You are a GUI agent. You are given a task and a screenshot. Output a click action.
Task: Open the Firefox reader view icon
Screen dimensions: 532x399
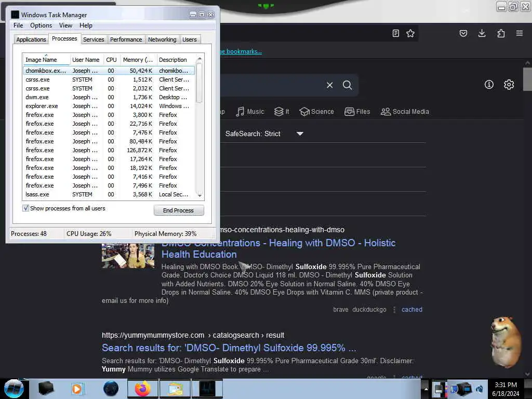(395, 33)
